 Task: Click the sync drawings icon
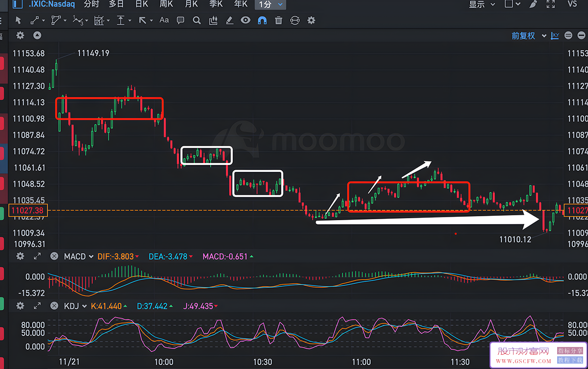294,21
